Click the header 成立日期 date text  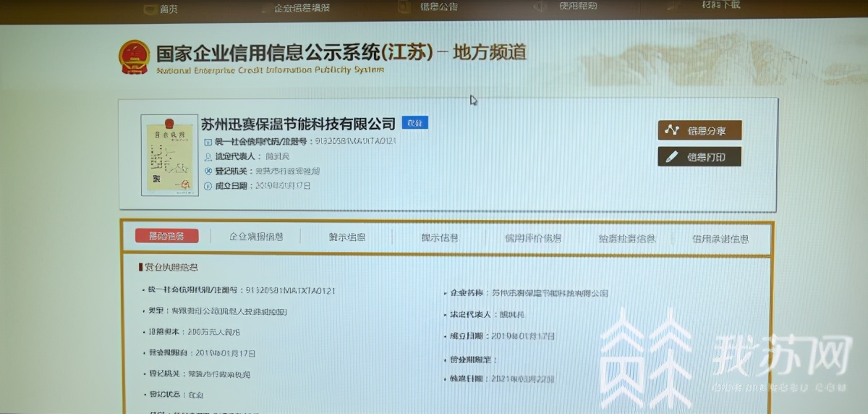(x=284, y=186)
